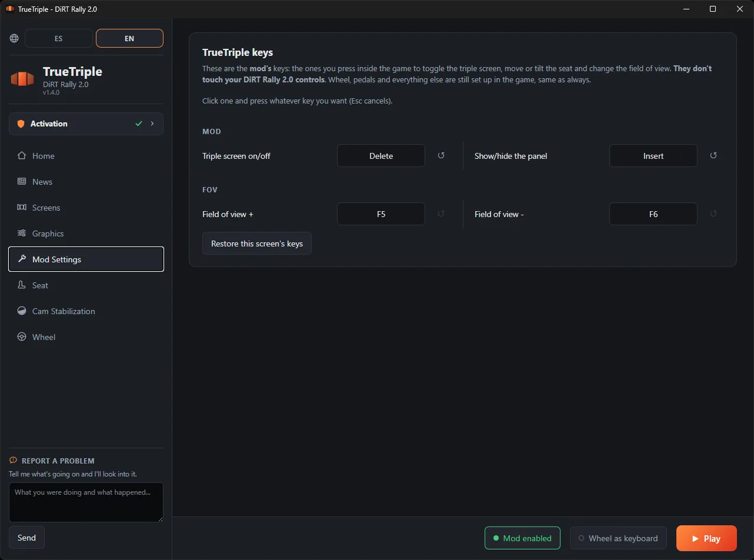Screen dimensions: 754x560
Task: Minimize the TrueTriple window
Action: coord(685,9)
